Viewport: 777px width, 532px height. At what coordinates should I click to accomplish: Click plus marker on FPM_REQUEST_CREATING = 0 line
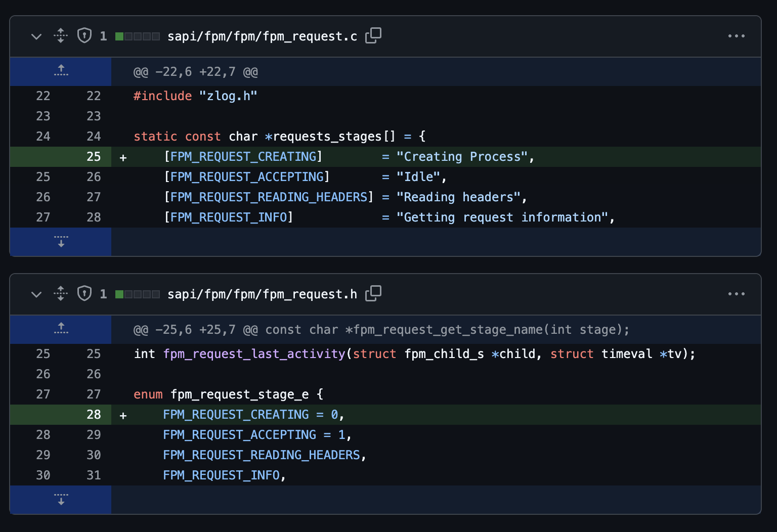click(123, 416)
